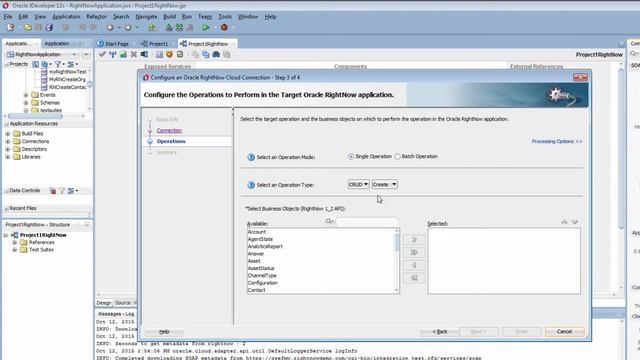Select Project1RightNow root in Structure panel
Viewport: 640px width, 360px height.
43,235
